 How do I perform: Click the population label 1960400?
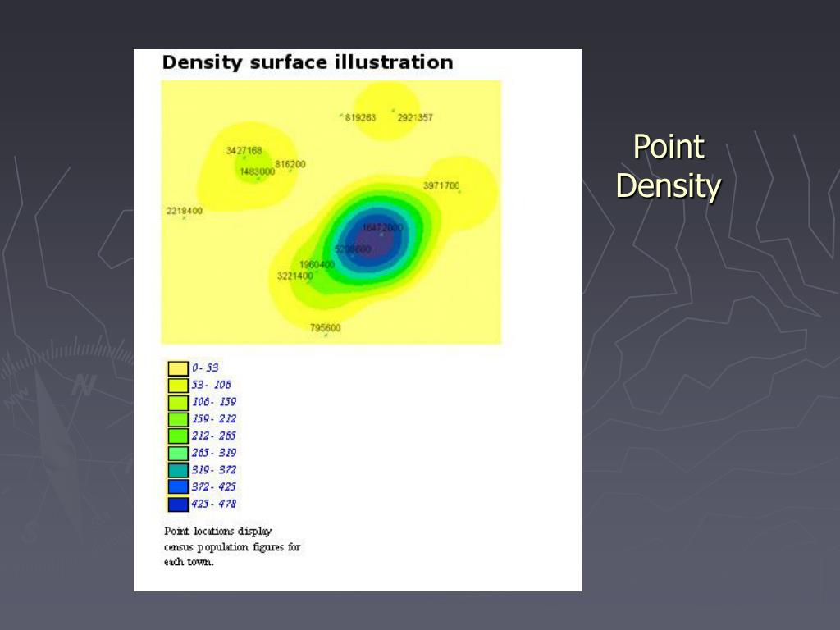(317, 264)
